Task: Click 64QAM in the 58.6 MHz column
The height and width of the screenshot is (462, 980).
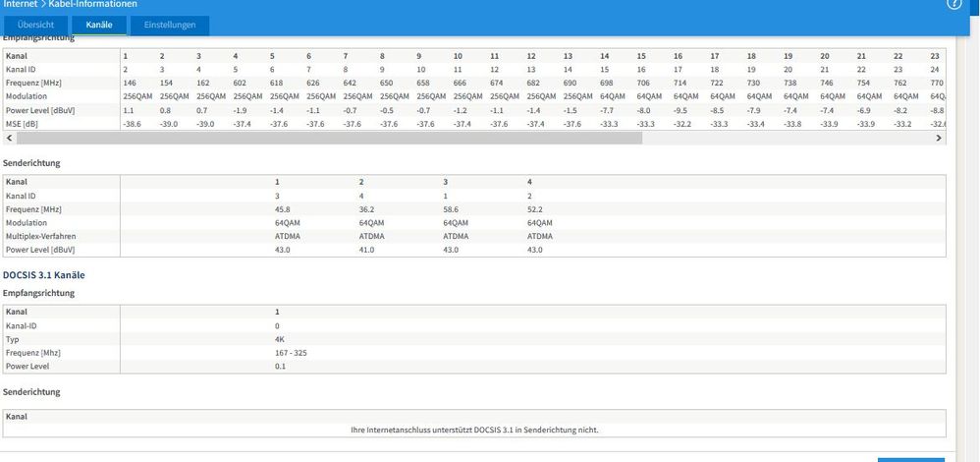Action: click(456, 223)
